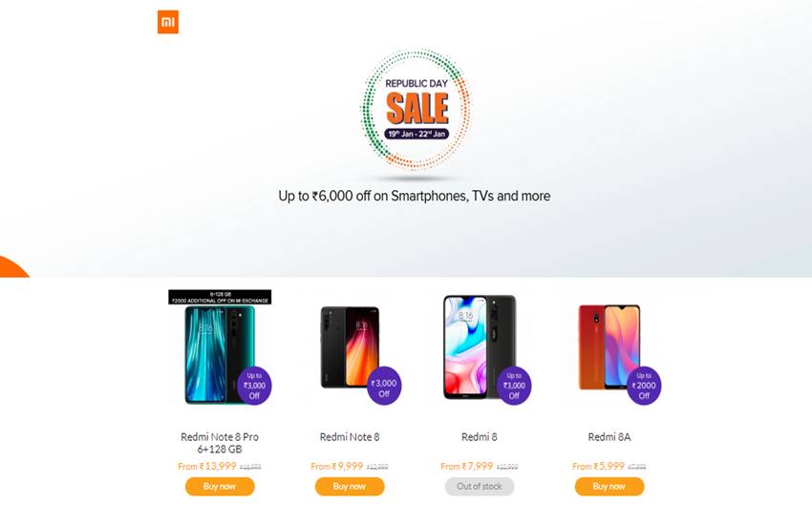Open the Mi Exchange additional-off black banner
The image size is (812, 525).
point(220,297)
